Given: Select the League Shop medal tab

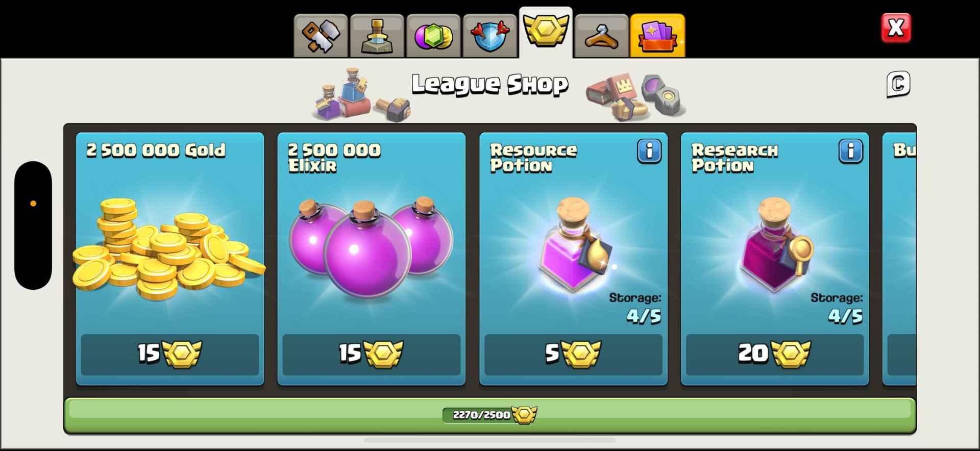Looking at the screenshot, I should tap(546, 32).
